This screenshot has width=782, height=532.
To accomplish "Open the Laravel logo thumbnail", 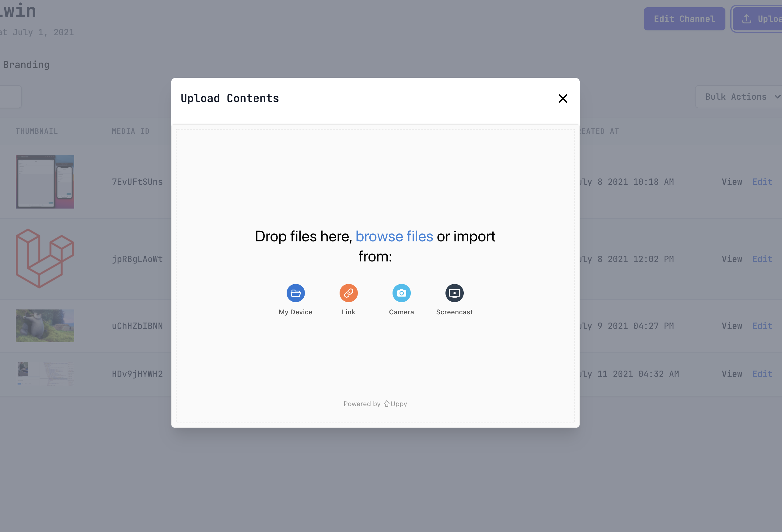I will click(45, 258).
